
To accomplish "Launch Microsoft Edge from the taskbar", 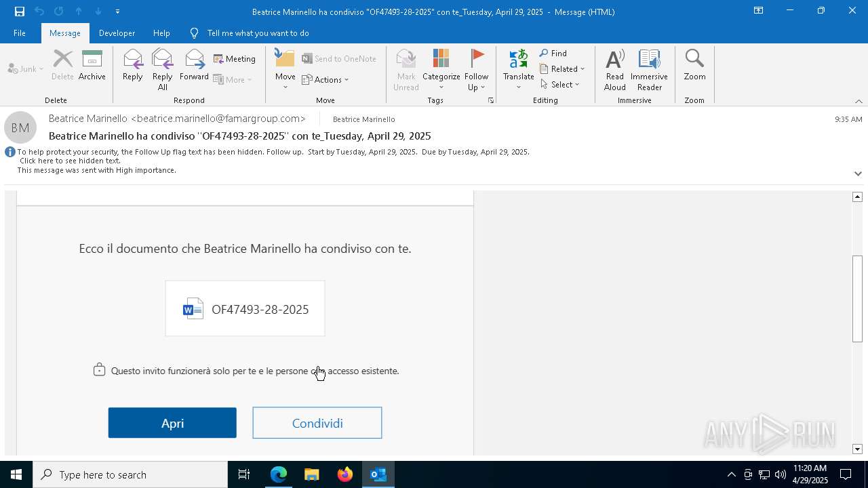I will click(279, 474).
